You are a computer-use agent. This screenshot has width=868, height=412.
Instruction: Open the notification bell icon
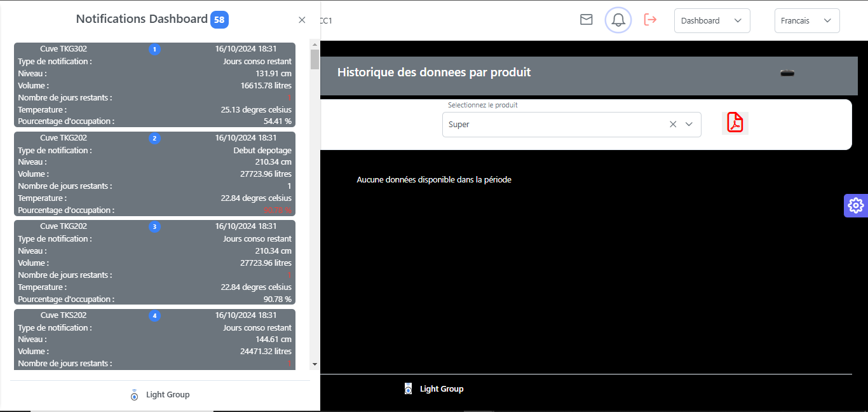click(x=618, y=20)
